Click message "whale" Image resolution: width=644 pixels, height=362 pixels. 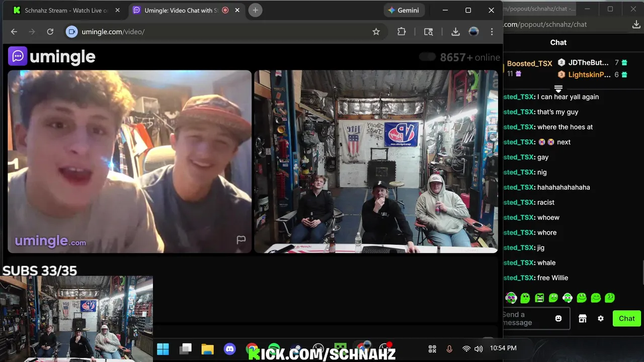pyautogui.click(x=546, y=262)
